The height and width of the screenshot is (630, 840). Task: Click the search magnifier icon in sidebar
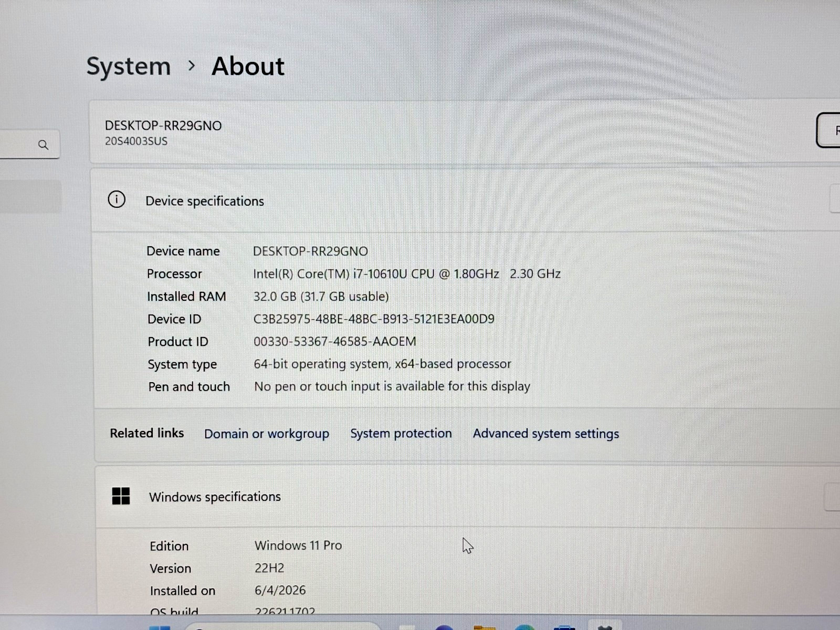44,145
